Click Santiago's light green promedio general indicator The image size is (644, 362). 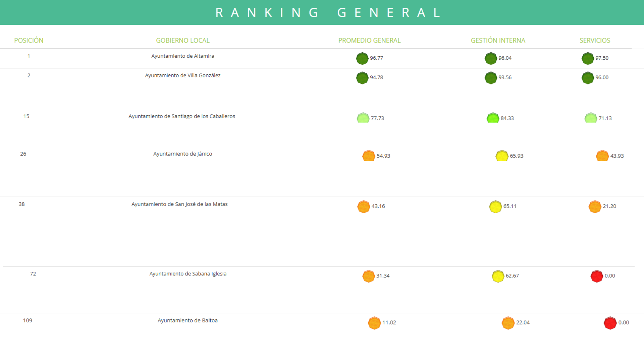[363, 118]
